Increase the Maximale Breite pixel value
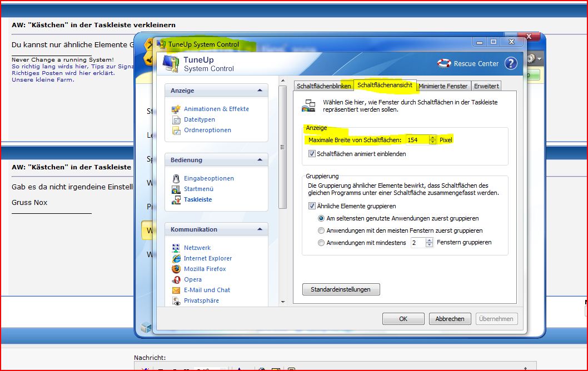Image resolution: width=588 pixels, height=371 pixels. [x=433, y=138]
